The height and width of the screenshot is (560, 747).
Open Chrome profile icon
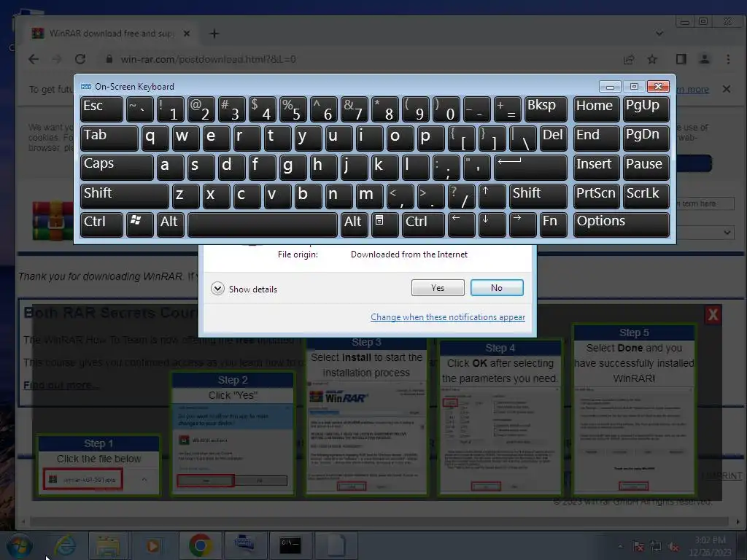[x=705, y=59]
